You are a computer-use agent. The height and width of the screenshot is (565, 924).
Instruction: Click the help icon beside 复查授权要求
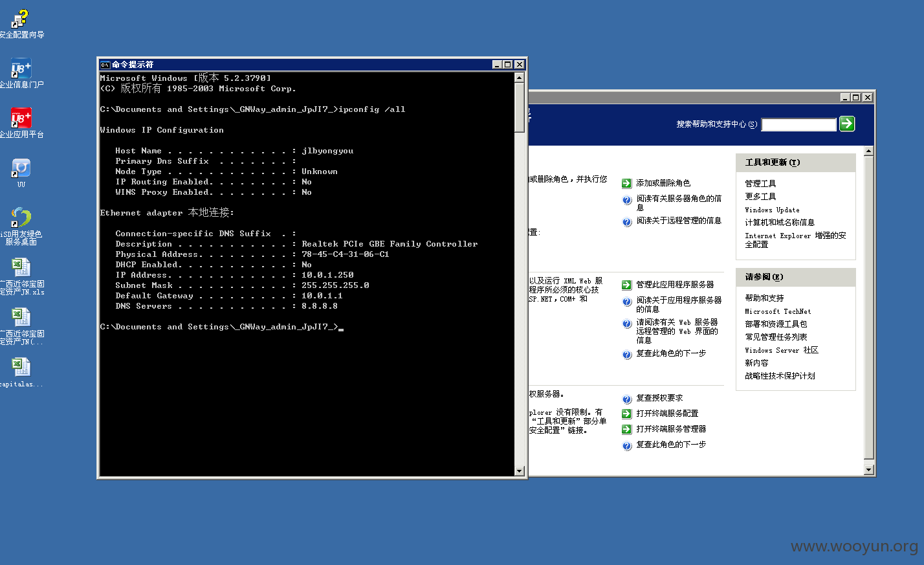[627, 399]
